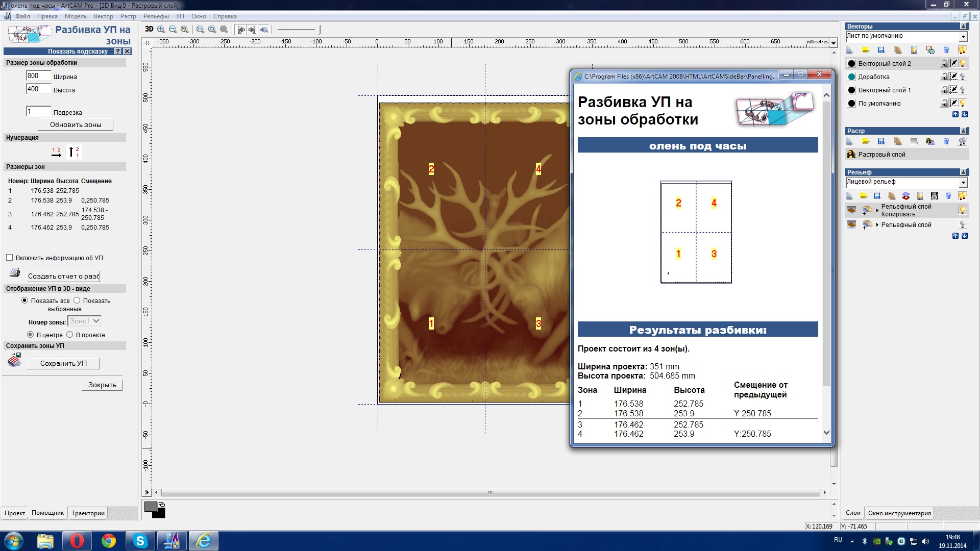Click the left-to-right zone numbering icon
This screenshot has width=980, height=551.
tap(56, 152)
